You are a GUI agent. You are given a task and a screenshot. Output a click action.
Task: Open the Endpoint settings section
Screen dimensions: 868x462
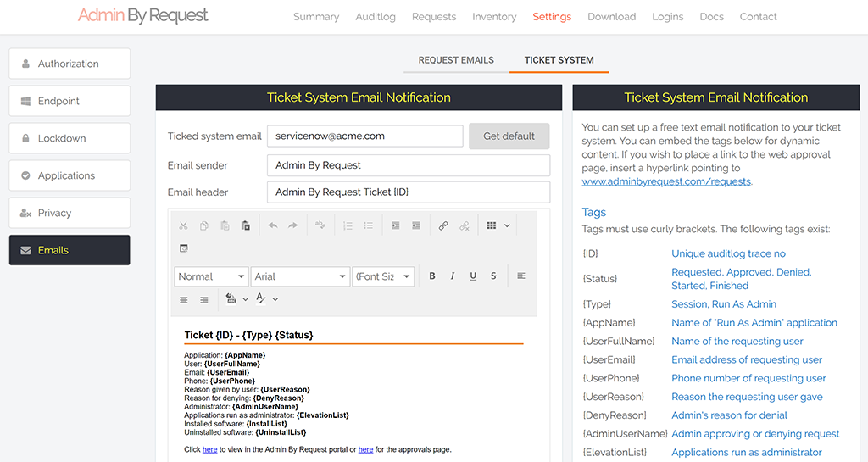(70, 101)
